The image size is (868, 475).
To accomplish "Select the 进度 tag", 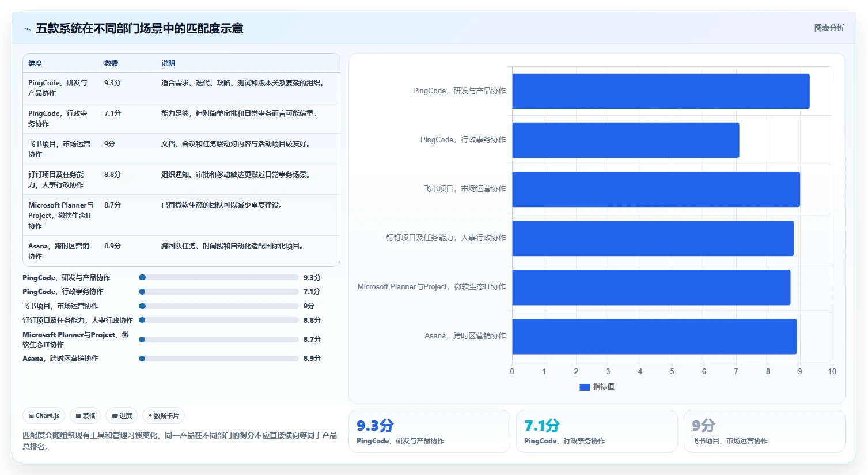I will [122, 416].
